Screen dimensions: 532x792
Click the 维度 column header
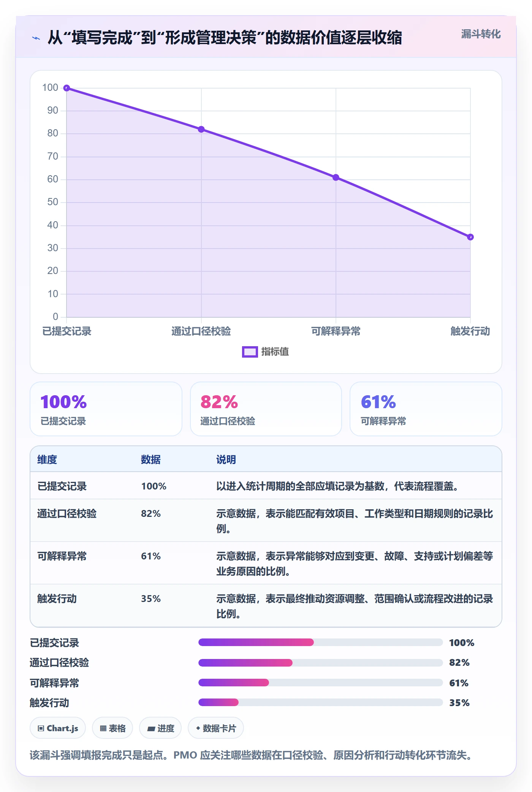pos(47,459)
